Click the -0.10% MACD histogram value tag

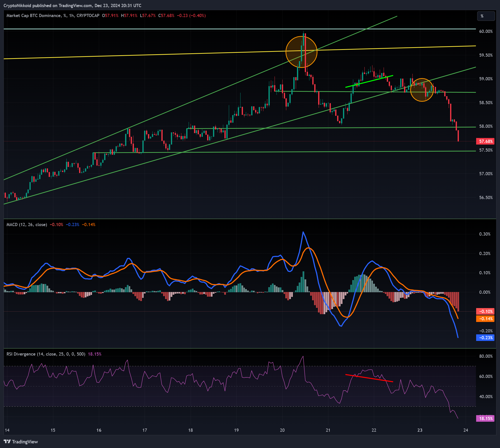485,311
